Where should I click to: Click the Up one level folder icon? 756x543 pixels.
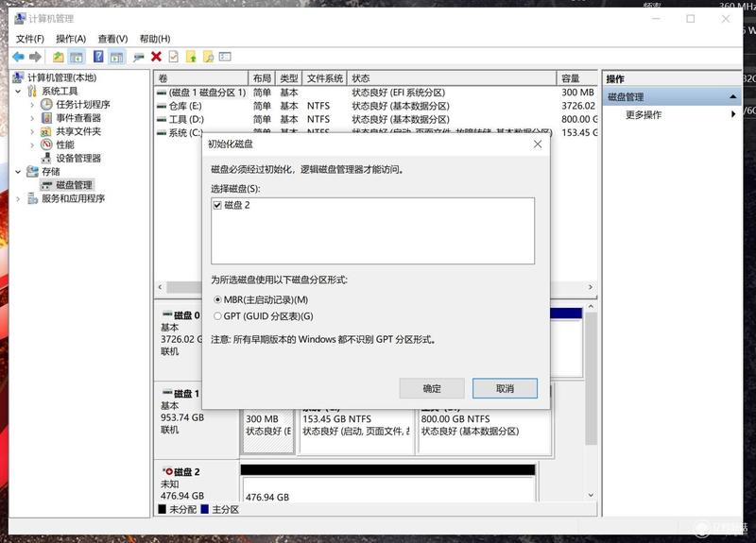click(59, 57)
